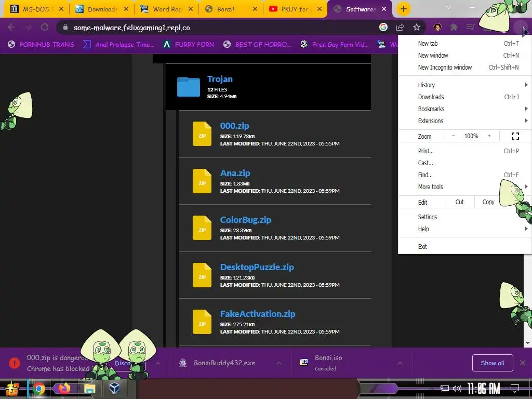Screen dimensions: 532x399
Task: Open File Explorer from the taskbar
Action: [89, 389]
